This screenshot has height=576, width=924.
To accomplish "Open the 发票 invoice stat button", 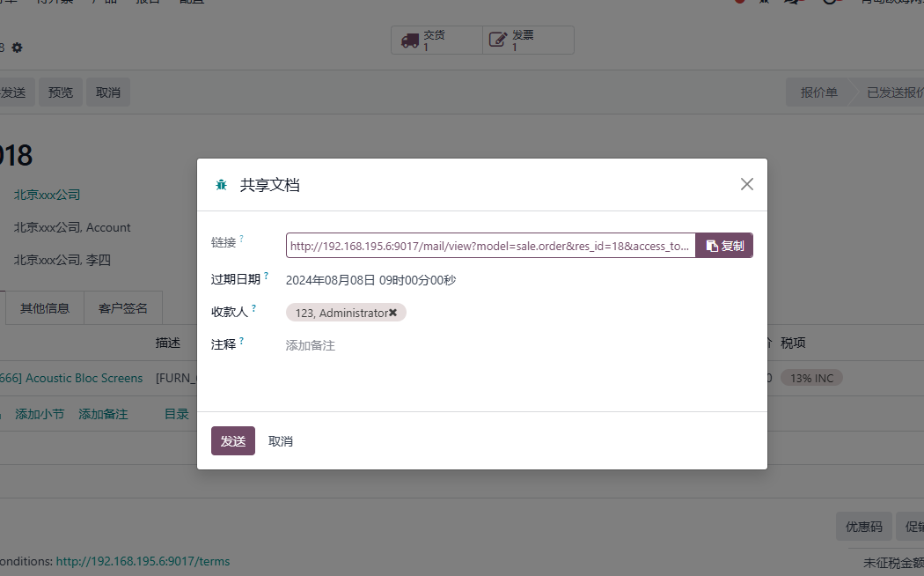I will click(x=528, y=41).
